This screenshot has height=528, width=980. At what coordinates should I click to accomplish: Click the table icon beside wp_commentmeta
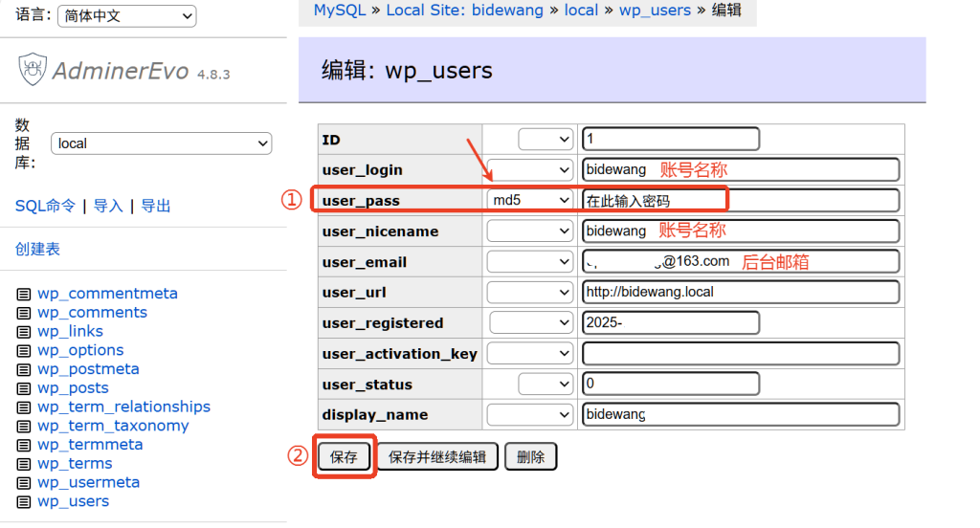click(24, 294)
